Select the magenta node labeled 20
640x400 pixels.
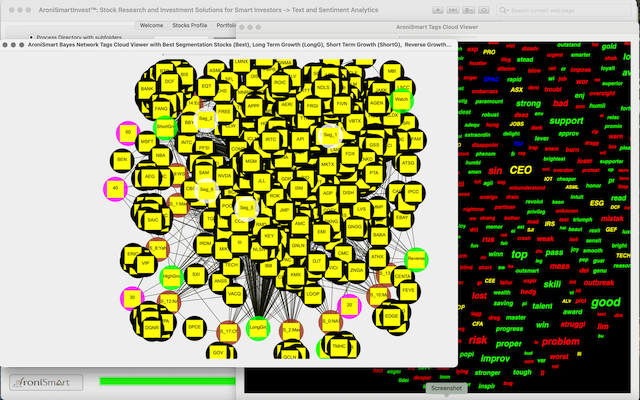349,306
